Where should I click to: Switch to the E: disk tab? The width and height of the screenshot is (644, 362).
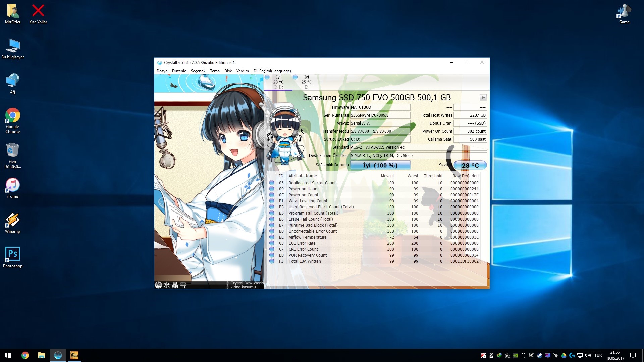306,82
